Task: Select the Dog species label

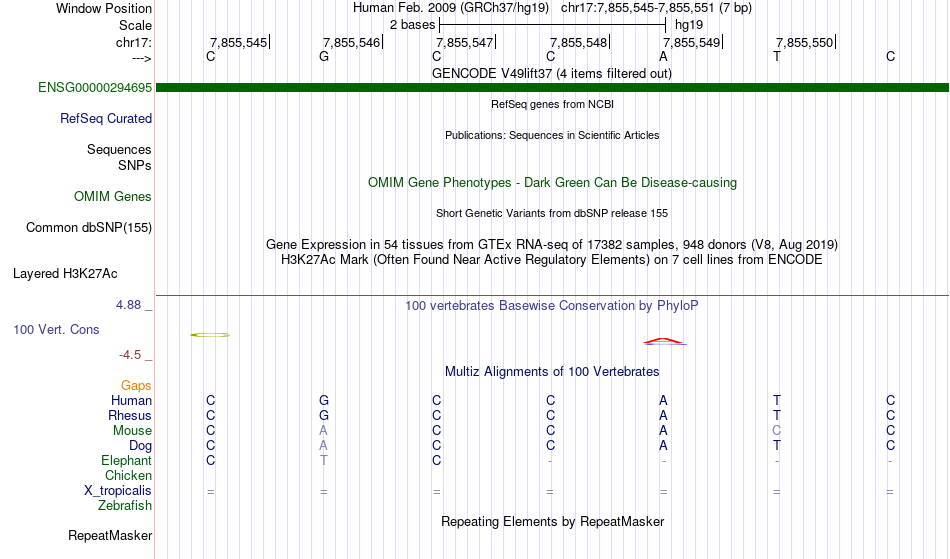Action: click(x=141, y=446)
